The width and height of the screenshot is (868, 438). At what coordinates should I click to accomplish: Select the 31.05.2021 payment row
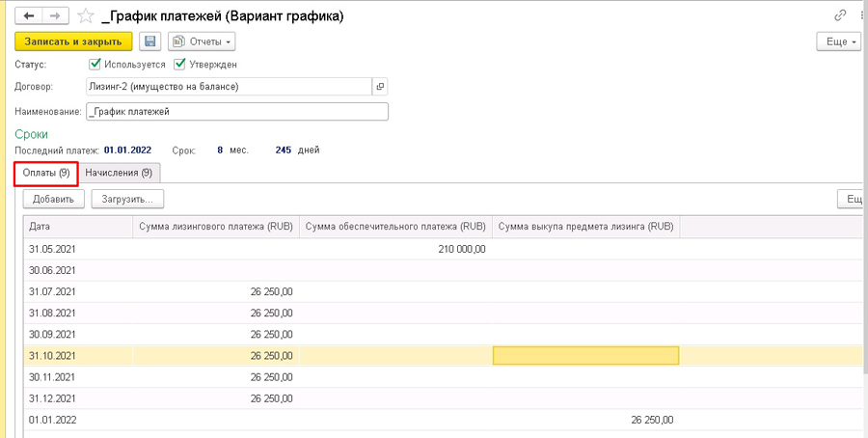(x=443, y=249)
